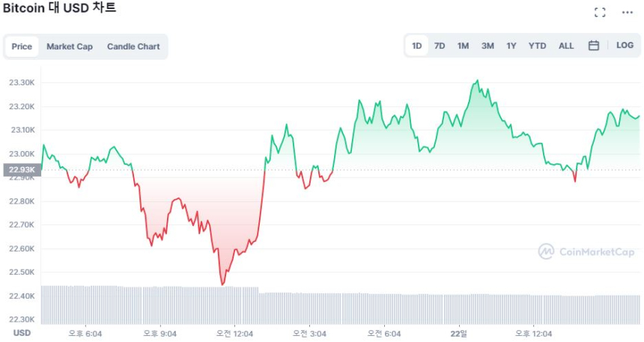The width and height of the screenshot is (644, 342).
Task: Click the CoinMarketCap watermark logo
Action: (587, 251)
